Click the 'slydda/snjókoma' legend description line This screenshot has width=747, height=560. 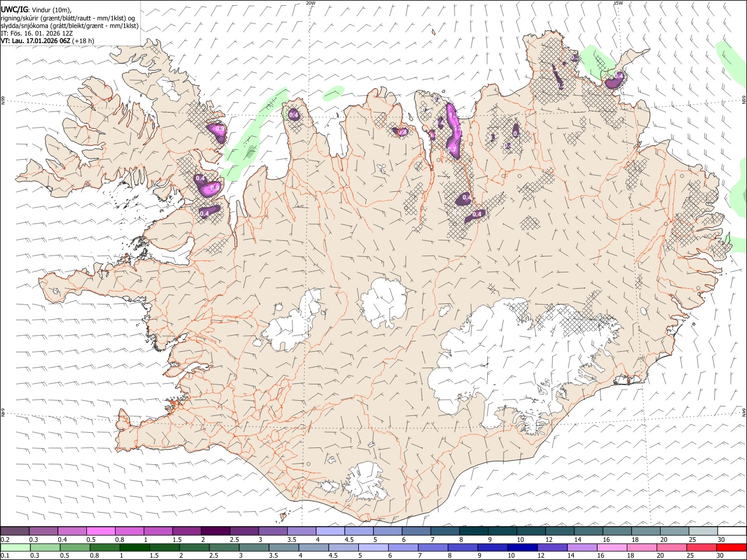[x=69, y=26]
